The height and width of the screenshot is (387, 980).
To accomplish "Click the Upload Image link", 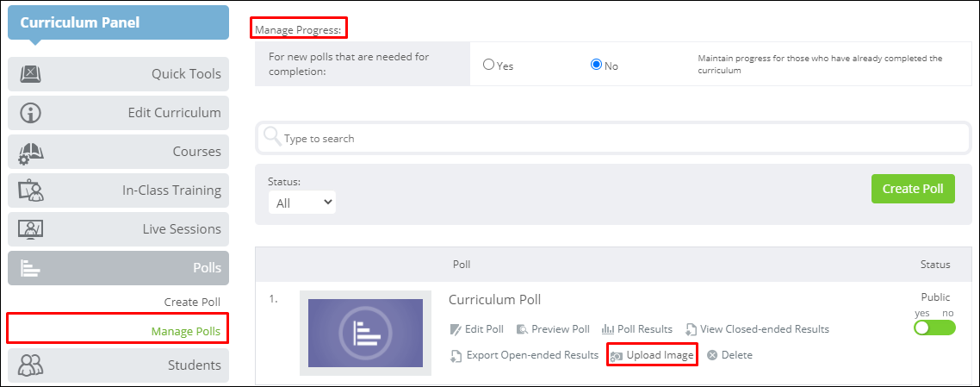I will [653, 355].
